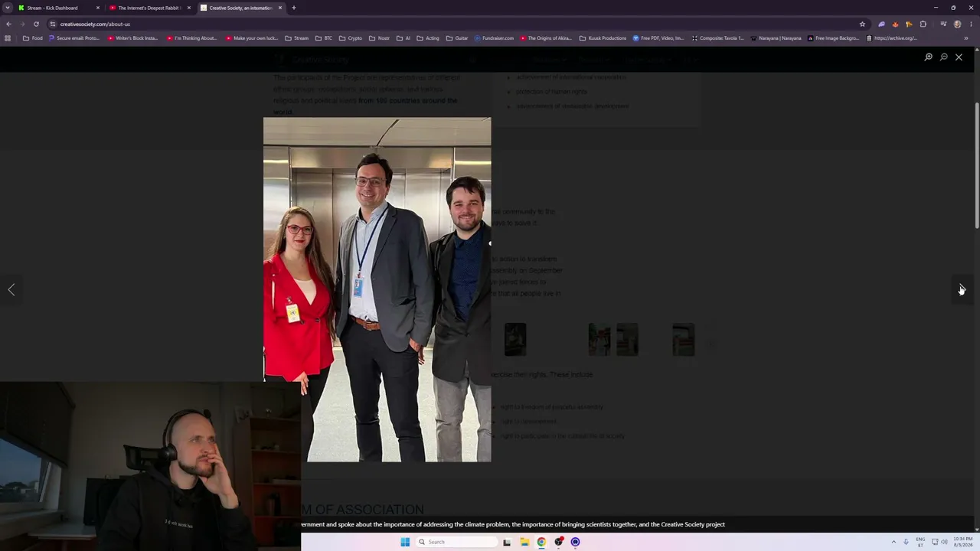Open the Guitar bookmark folder
980x551 pixels.
(x=457, y=38)
